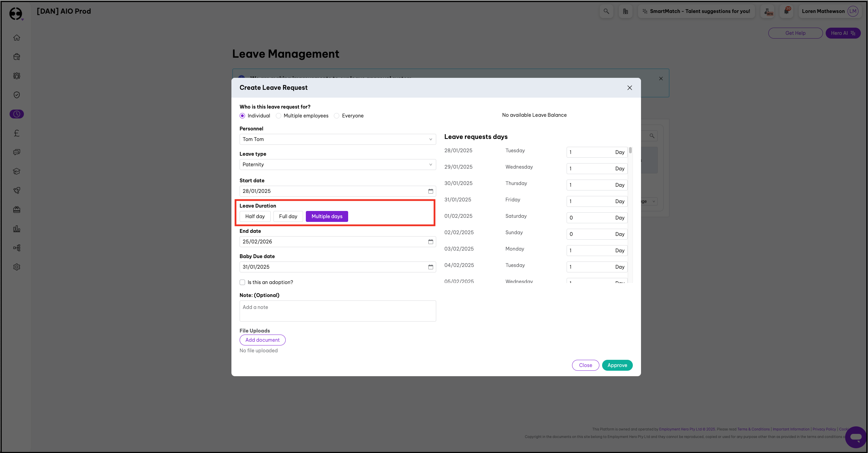Click the notification bell icon
868x453 pixels.
tap(786, 11)
